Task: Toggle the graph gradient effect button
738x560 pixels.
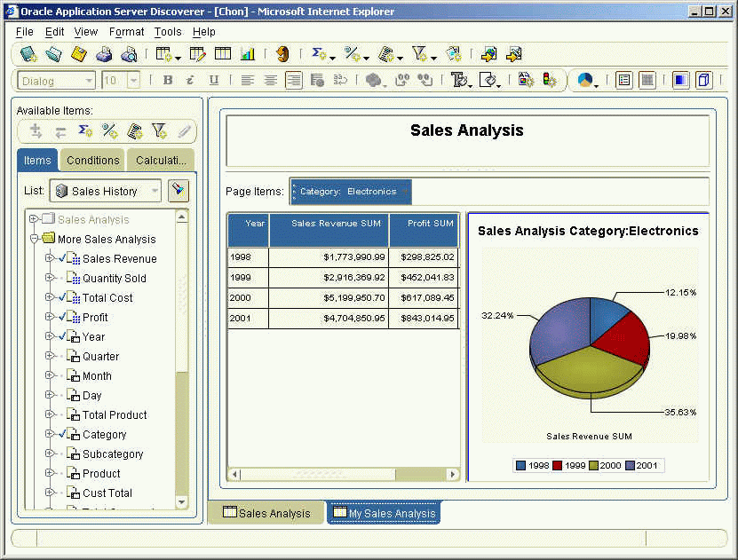Action: (680, 81)
